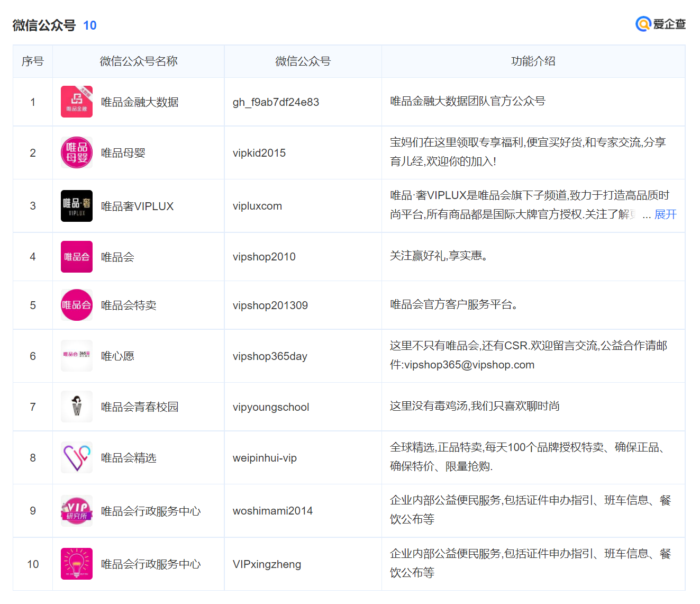The image size is (700, 604).
Task: Click the 唯品会 square pink logo
Action: pyautogui.click(x=77, y=257)
